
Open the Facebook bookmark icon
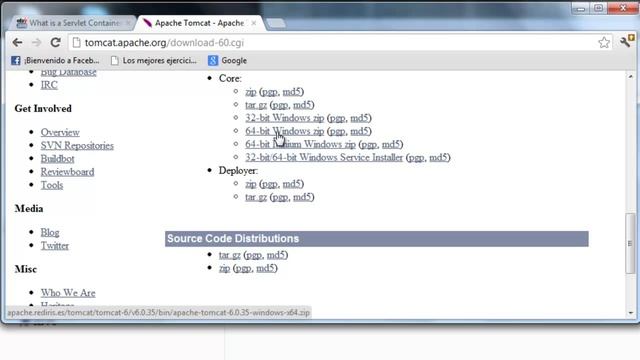[16, 60]
